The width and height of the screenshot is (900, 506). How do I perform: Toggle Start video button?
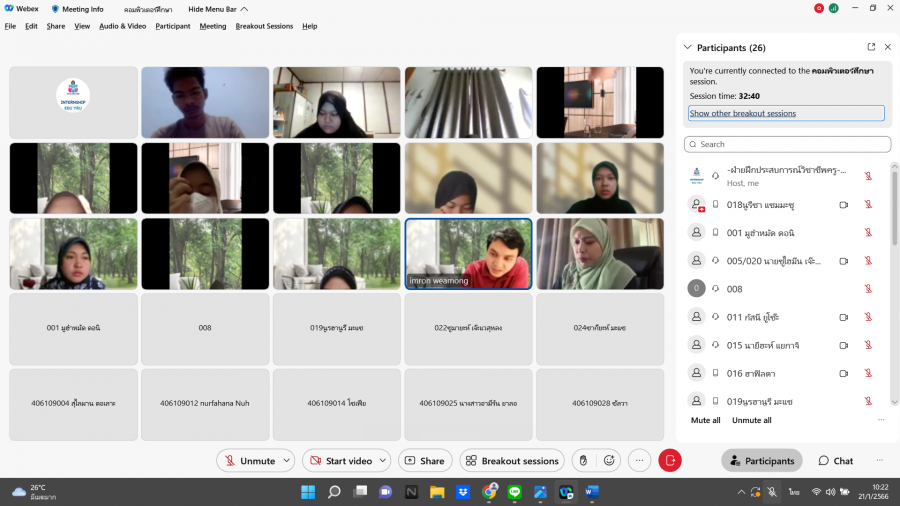tap(341, 461)
